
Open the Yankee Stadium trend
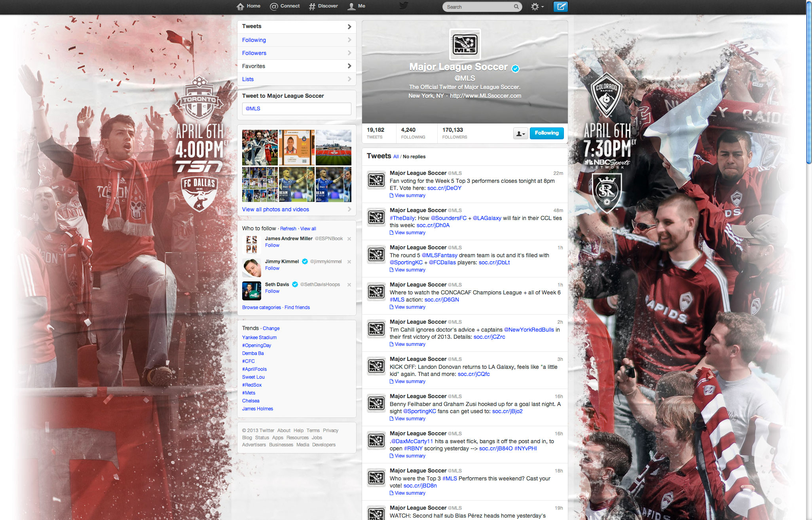pos(259,338)
